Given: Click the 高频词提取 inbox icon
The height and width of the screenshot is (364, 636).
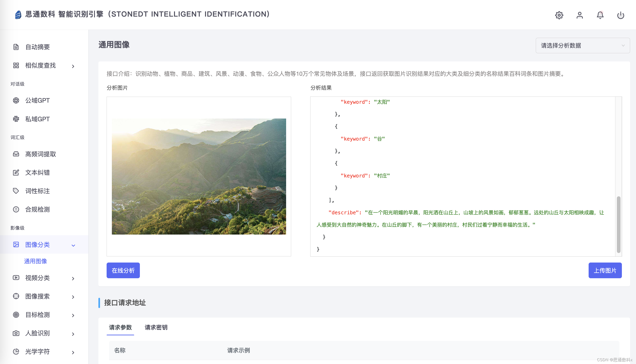Looking at the screenshot, I should (x=16, y=154).
